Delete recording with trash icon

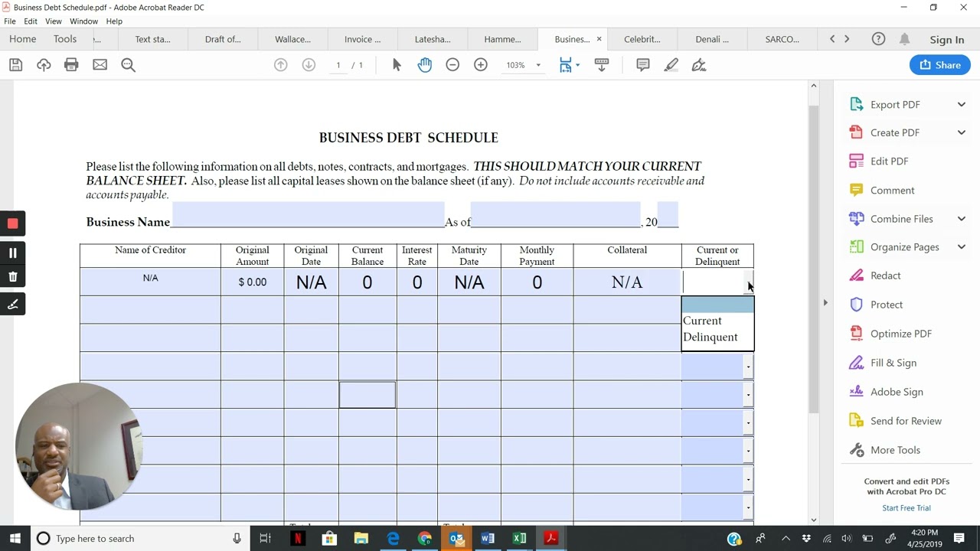click(x=12, y=277)
